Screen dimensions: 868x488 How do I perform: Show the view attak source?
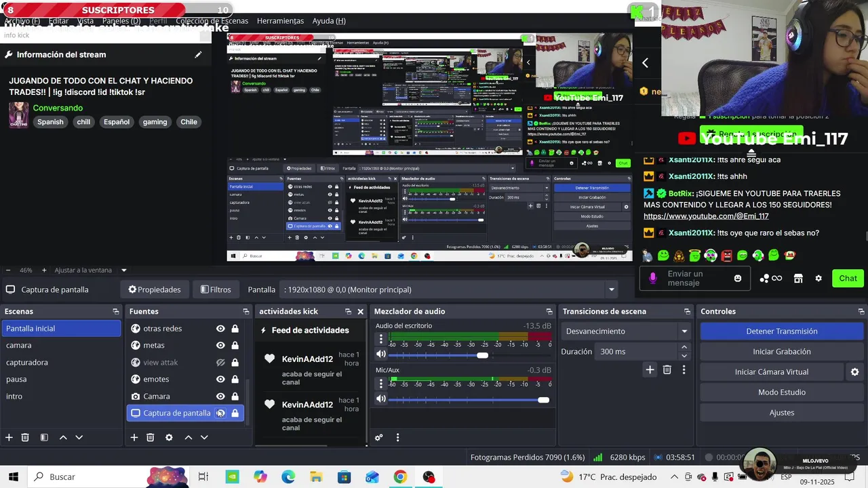pyautogui.click(x=220, y=362)
